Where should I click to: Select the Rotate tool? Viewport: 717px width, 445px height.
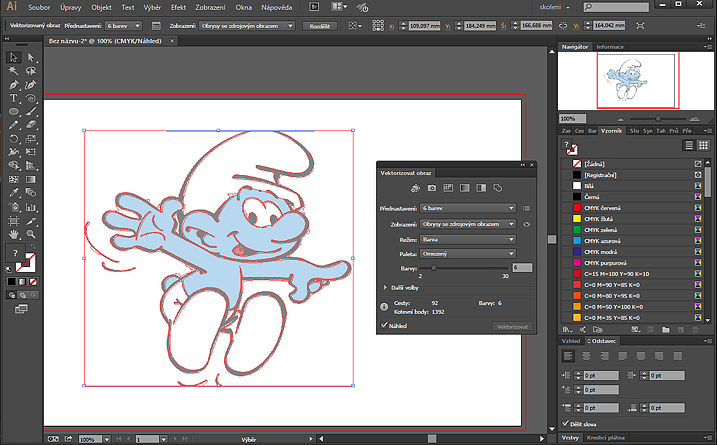[14, 139]
